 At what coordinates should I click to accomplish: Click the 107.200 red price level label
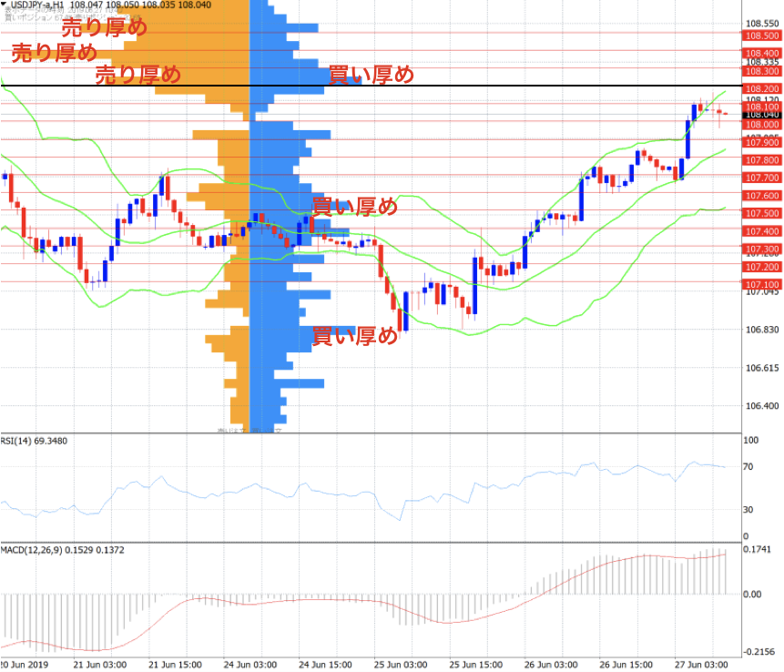[762, 267]
